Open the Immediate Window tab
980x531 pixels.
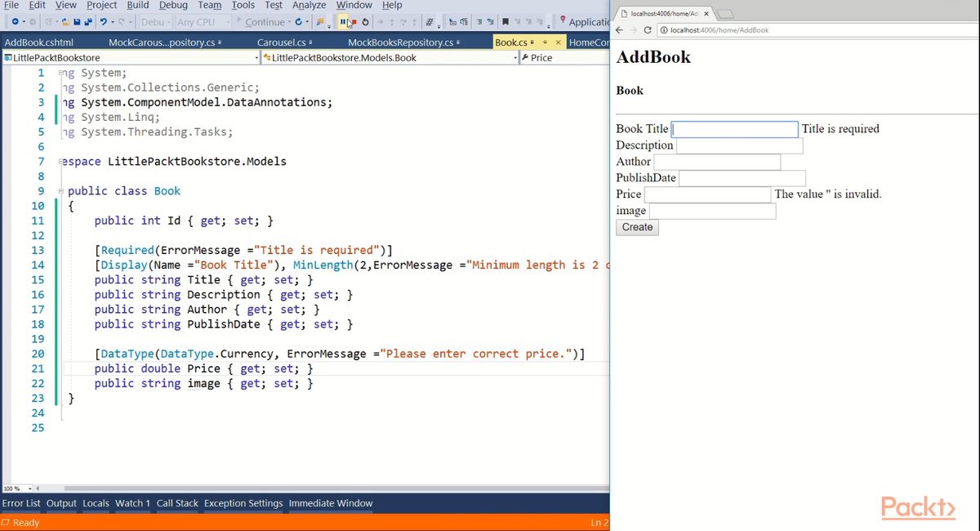click(x=331, y=503)
